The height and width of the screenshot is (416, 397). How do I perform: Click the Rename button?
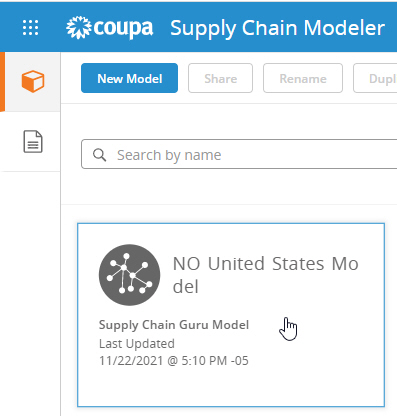pos(303,78)
